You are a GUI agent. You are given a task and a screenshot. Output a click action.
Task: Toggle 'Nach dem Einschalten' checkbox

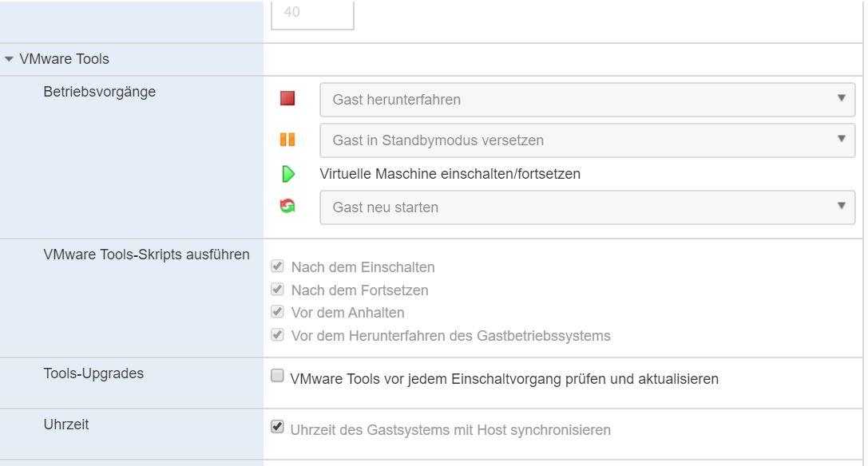278,267
